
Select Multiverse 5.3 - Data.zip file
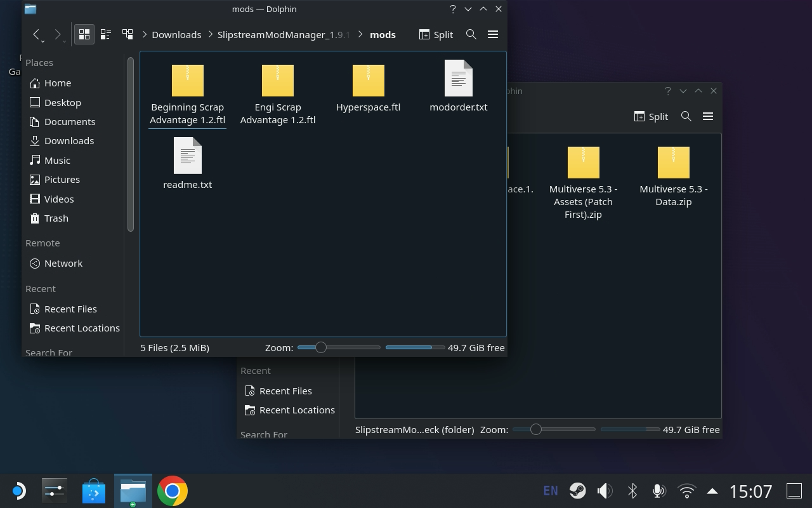click(x=674, y=177)
